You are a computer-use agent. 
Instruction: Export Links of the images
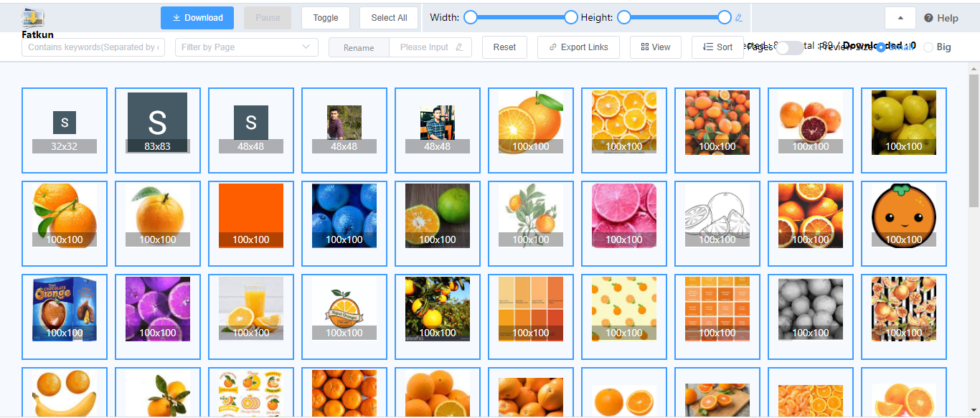point(578,47)
